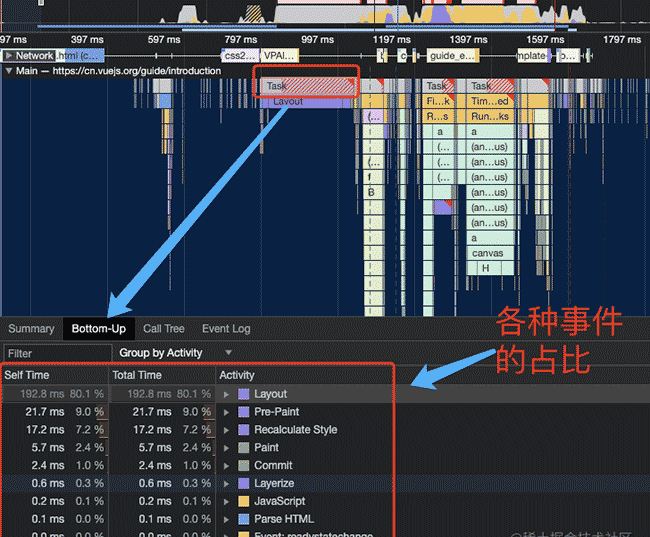Select the guide_e... network request bar
Image resolution: width=650 pixels, height=537 pixels.
tap(452, 56)
